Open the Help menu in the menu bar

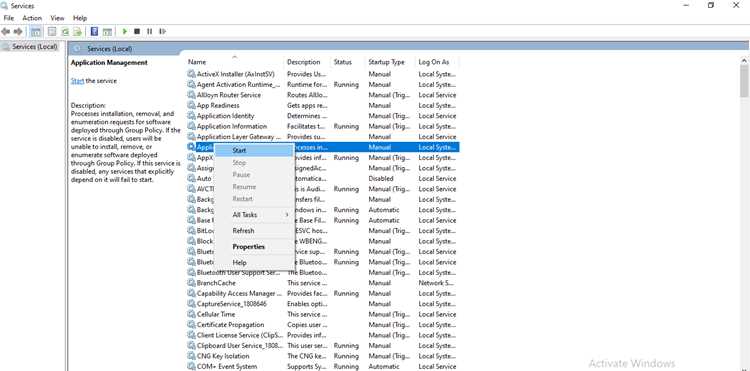80,18
